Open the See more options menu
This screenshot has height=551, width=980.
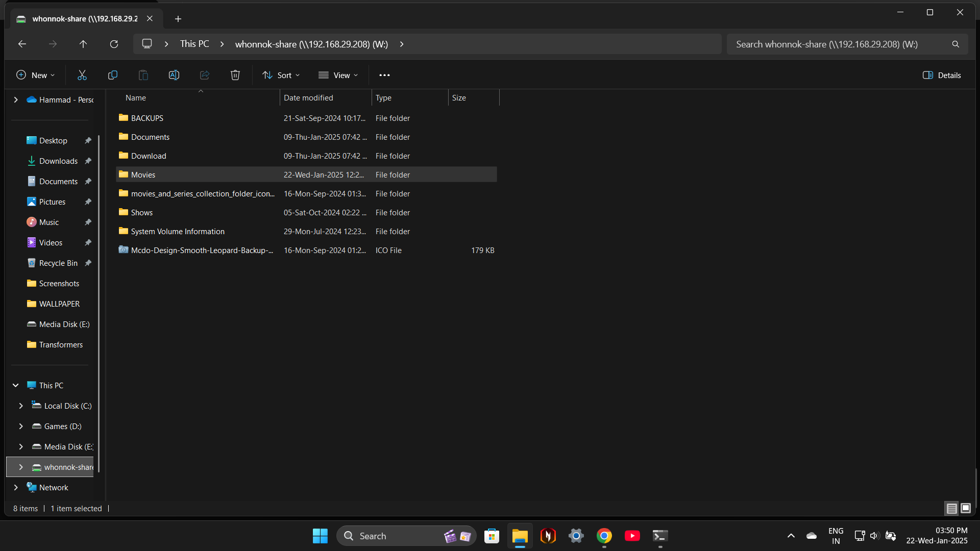(384, 75)
